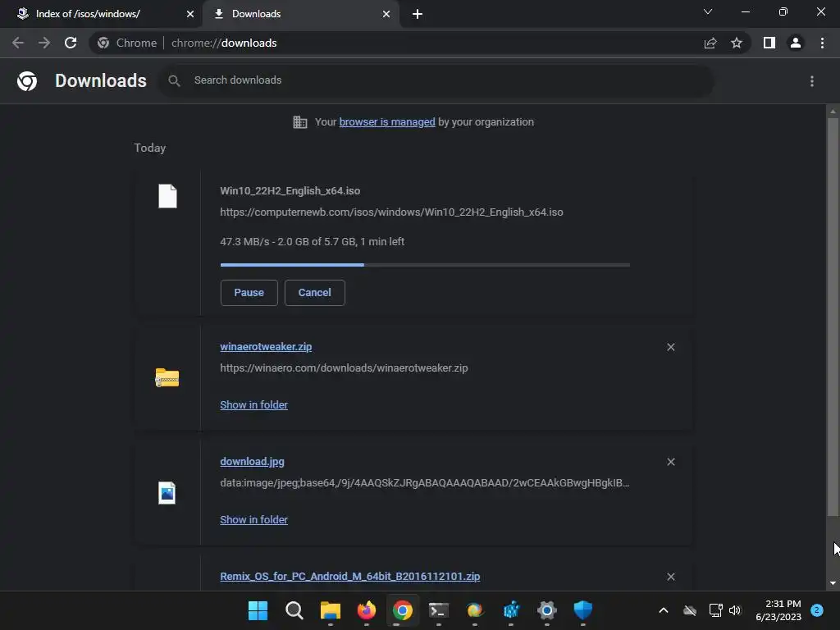
Task: Click the vertical scrollbar thumb
Action: click(833, 317)
